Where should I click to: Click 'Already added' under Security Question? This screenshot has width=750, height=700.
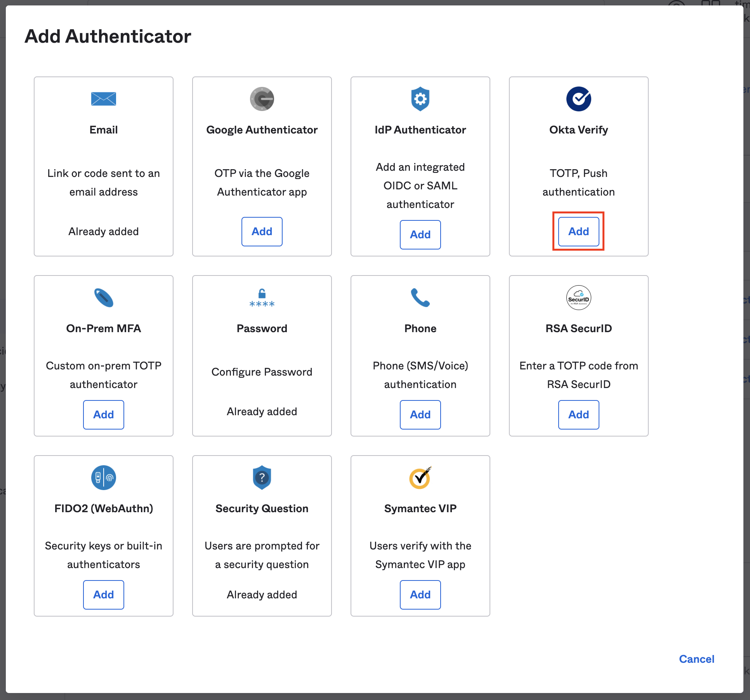[x=262, y=595]
